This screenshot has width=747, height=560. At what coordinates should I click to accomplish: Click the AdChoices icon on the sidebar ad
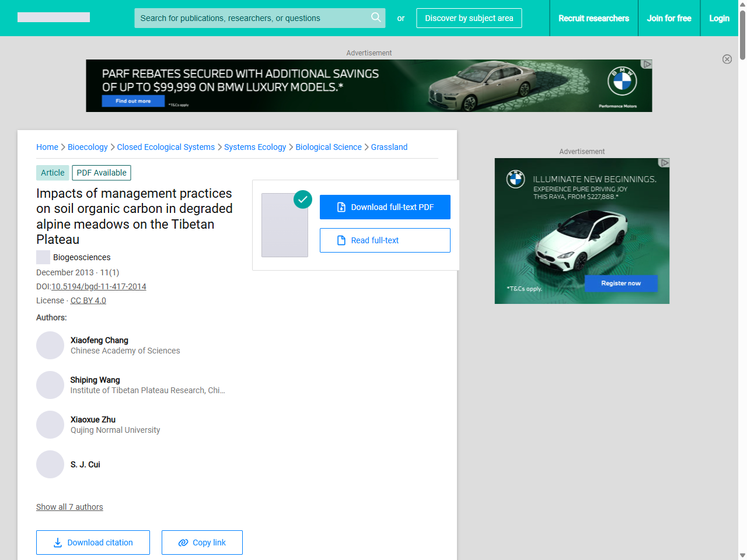[664, 163]
